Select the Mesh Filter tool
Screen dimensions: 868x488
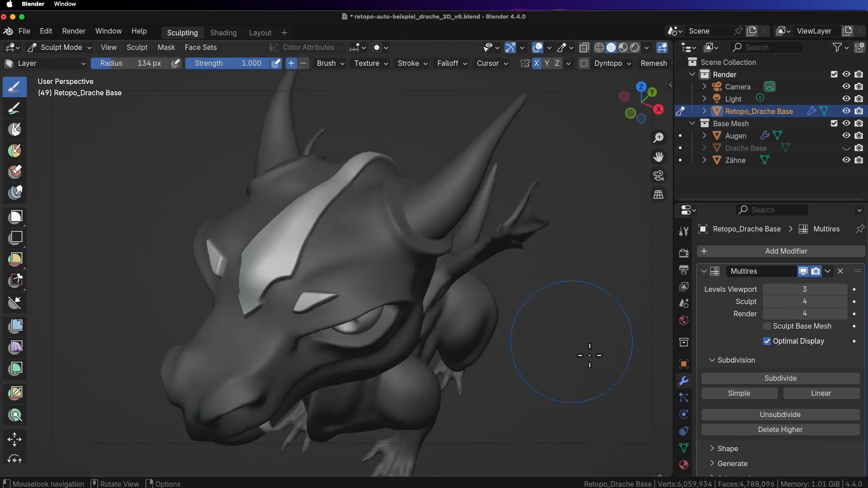15,326
